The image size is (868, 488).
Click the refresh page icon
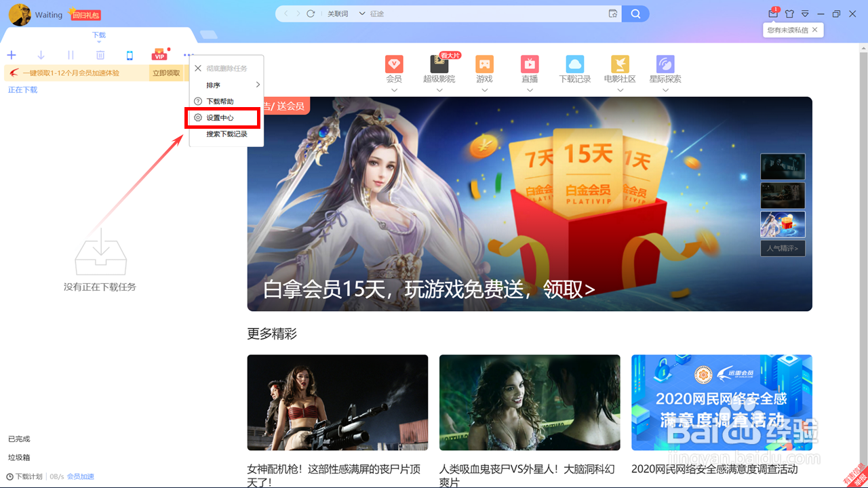click(311, 14)
